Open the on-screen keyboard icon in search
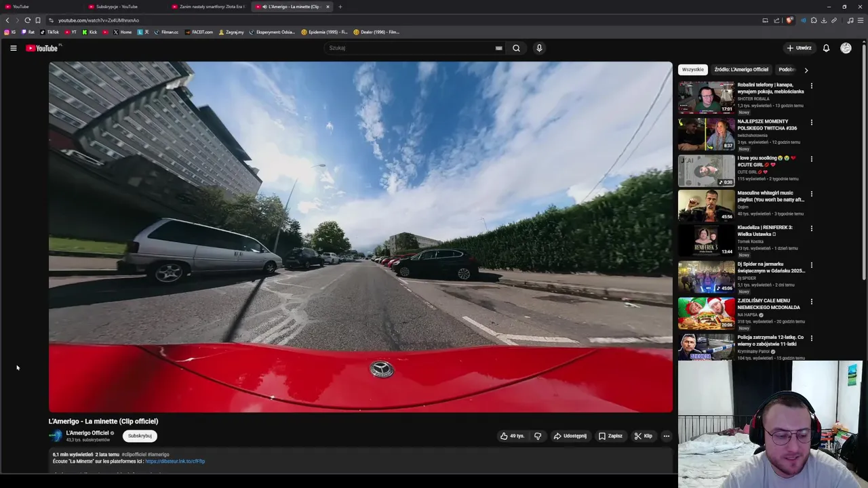 pyautogui.click(x=498, y=48)
